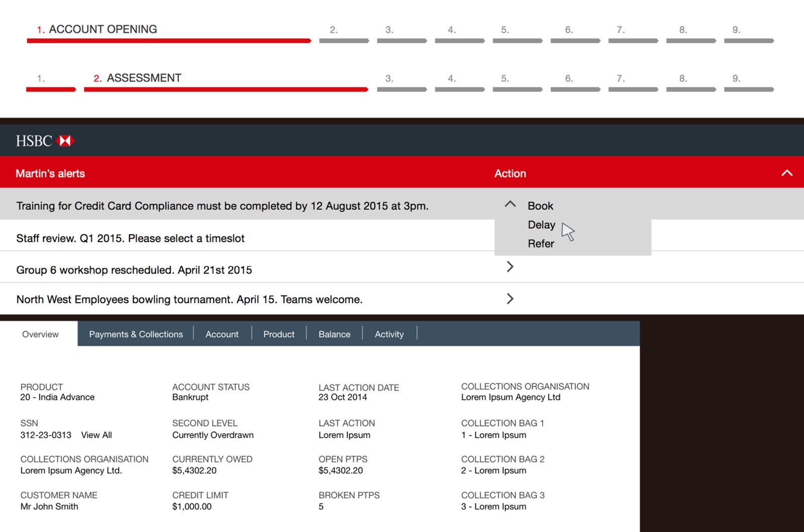Open the Product tab

click(279, 334)
